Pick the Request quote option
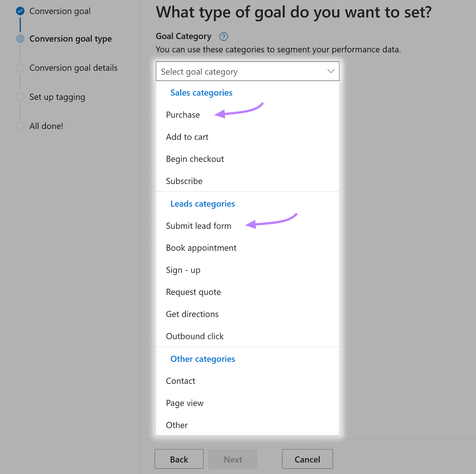The image size is (476, 474). pos(193,292)
